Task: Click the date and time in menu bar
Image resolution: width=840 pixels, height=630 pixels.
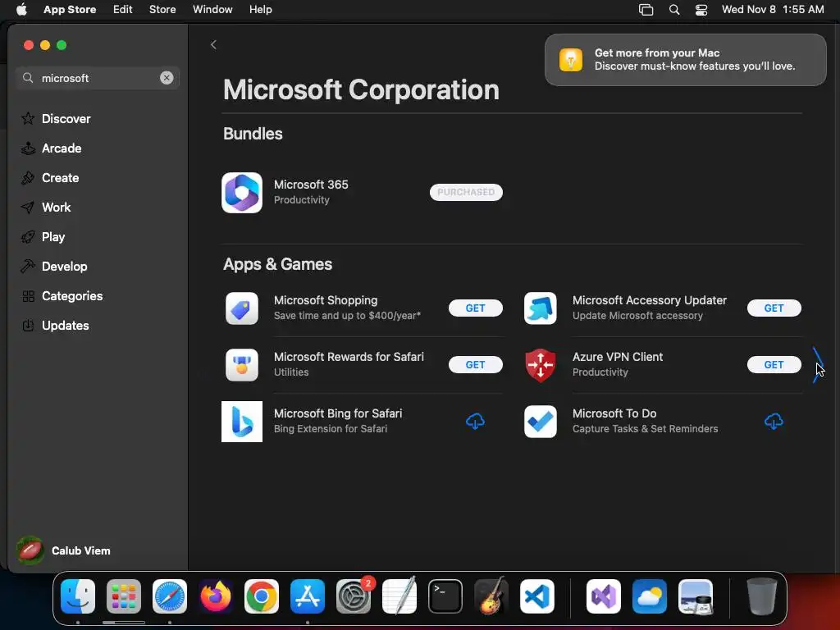Action: pyautogui.click(x=773, y=10)
